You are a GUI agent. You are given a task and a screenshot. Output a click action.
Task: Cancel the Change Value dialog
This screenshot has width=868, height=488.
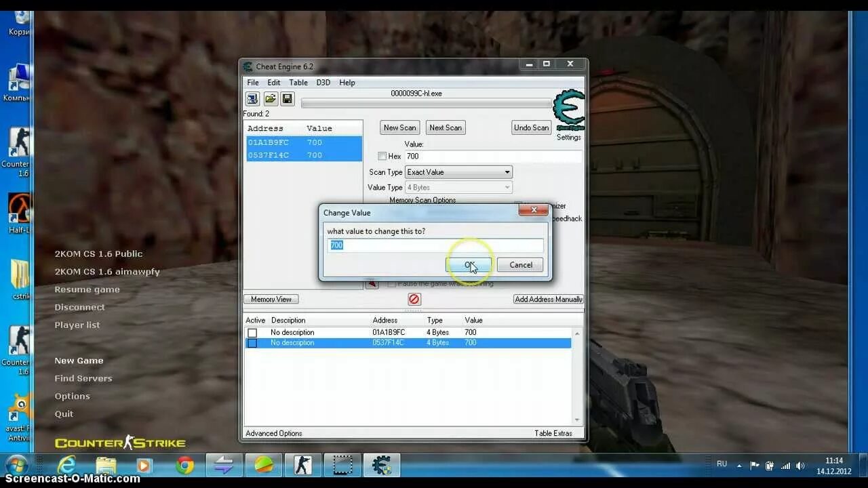[521, 265]
